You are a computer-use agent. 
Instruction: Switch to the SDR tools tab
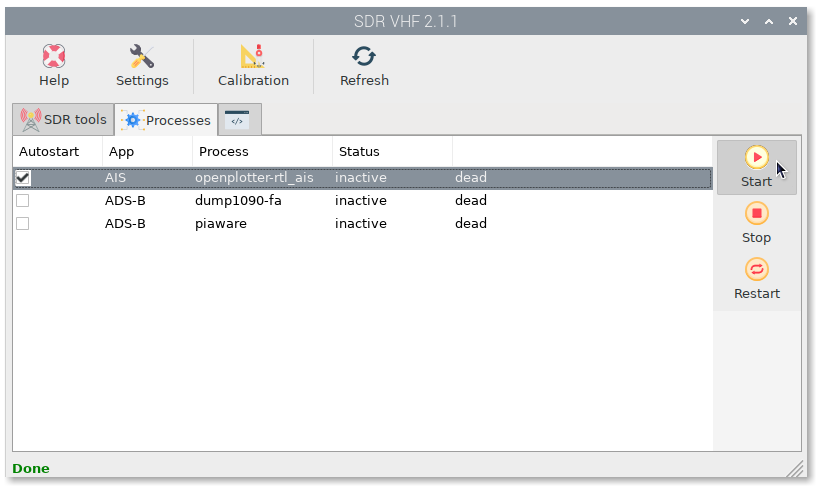(63, 120)
